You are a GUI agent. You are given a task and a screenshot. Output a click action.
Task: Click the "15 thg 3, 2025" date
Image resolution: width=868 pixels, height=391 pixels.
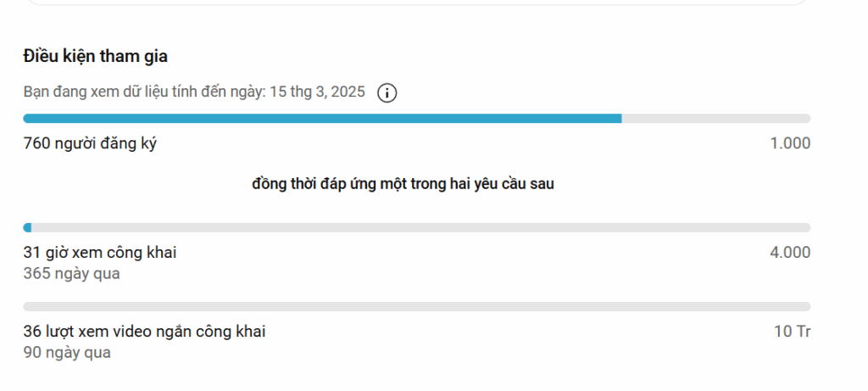click(317, 92)
